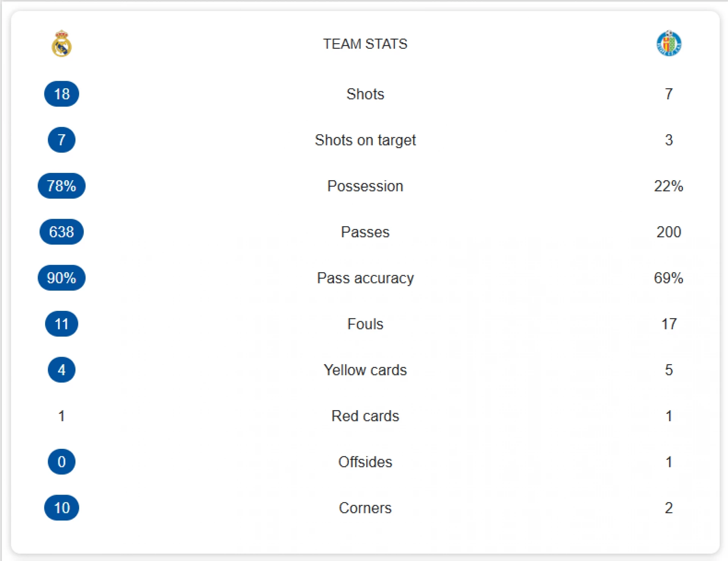Select the 18 shots badge
Image resolution: width=728 pixels, height=561 pixels.
tap(61, 94)
